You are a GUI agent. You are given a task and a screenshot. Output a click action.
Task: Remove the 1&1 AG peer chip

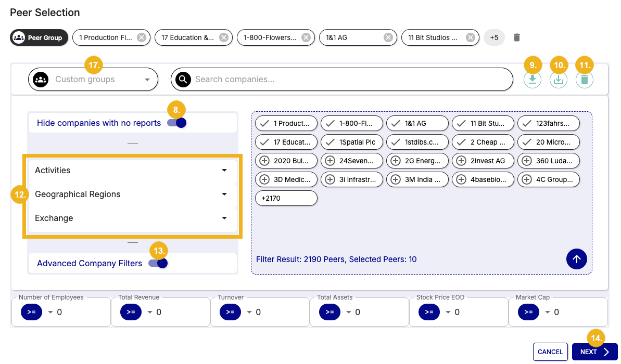(x=388, y=37)
